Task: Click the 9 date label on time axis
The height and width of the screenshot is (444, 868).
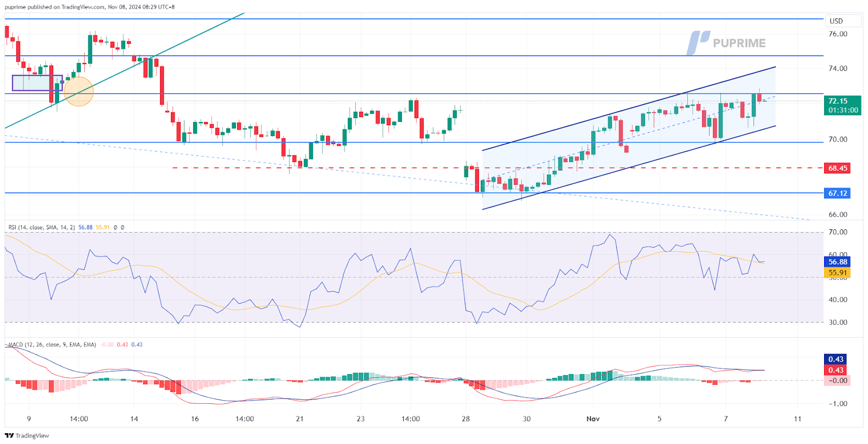Action: [x=29, y=419]
